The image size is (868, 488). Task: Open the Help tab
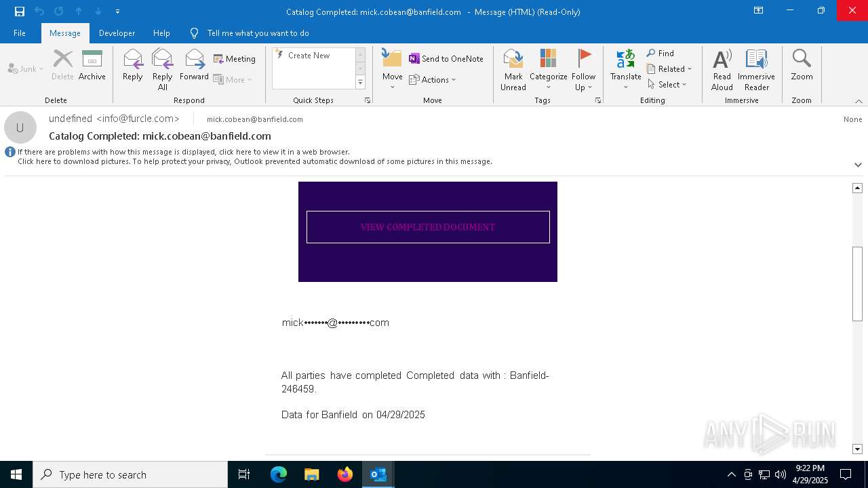point(161,33)
